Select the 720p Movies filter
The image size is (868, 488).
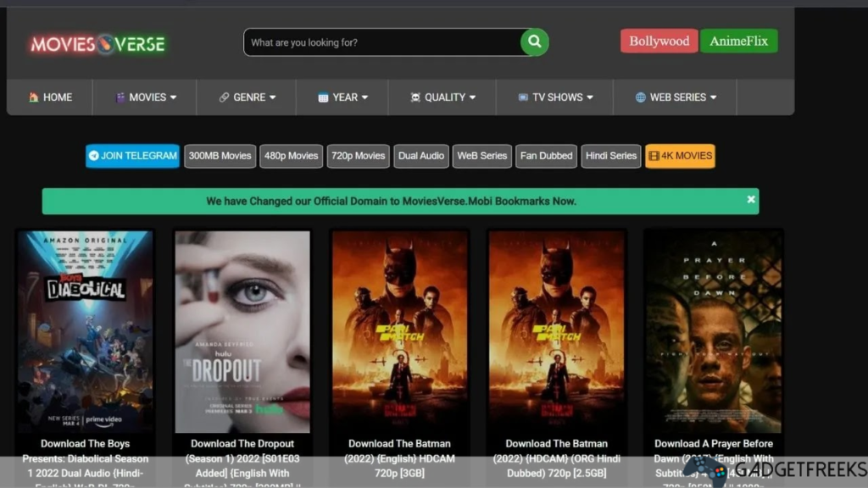click(357, 156)
